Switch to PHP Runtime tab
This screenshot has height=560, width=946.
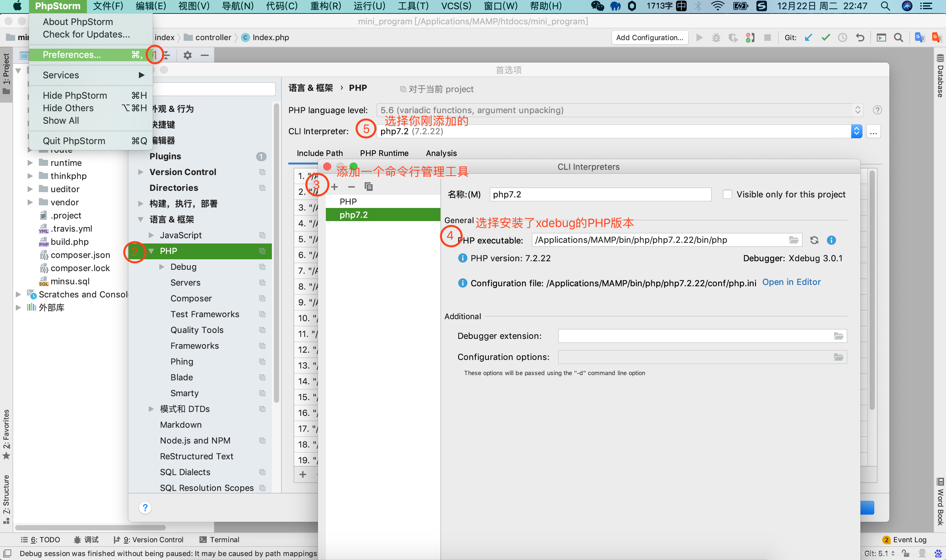pyautogui.click(x=384, y=153)
